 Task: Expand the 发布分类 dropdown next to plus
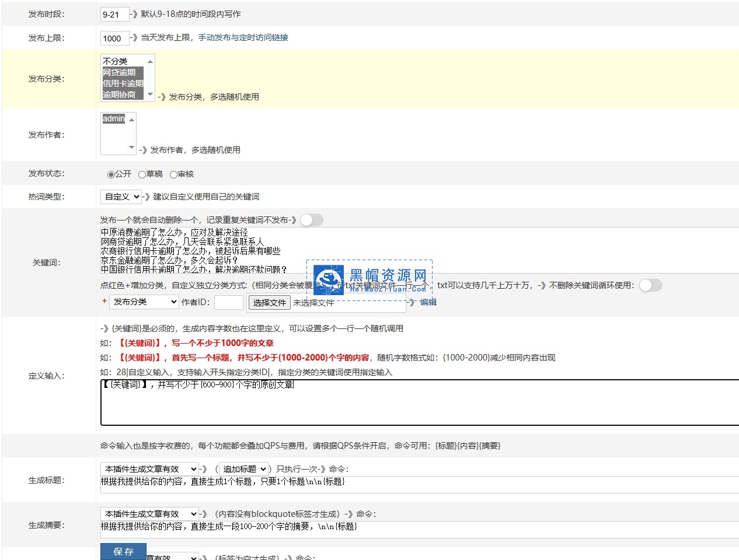point(144,302)
